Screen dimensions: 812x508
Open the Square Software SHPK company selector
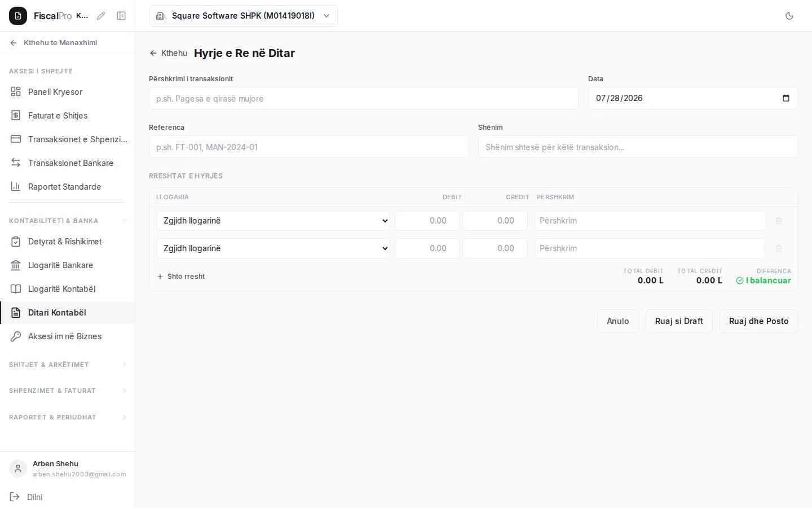point(243,16)
